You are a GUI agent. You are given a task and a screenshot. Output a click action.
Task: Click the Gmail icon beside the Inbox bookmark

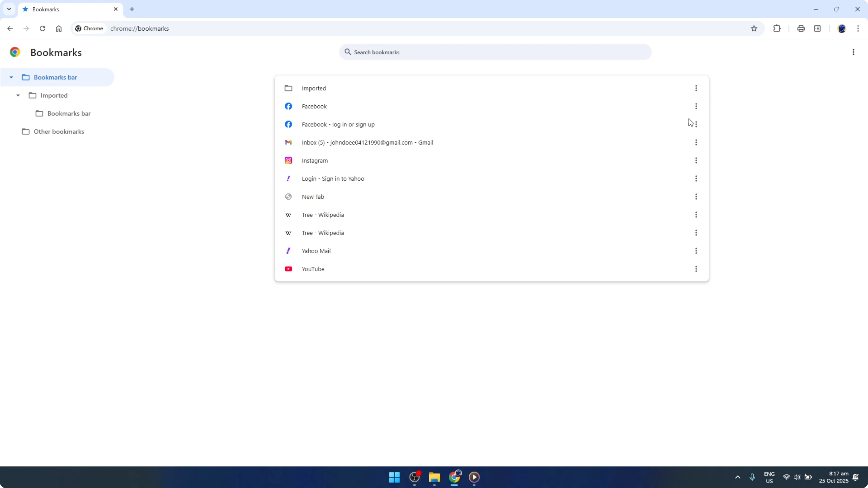(288, 142)
